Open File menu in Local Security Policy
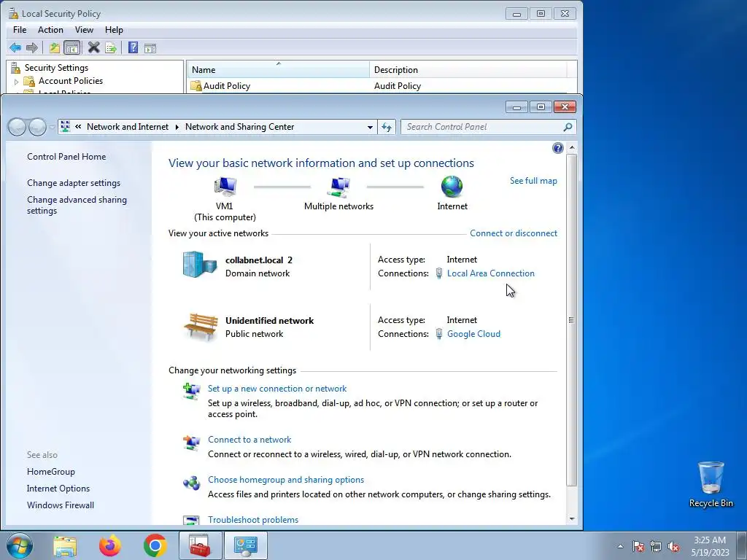The image size is (747, 560). point(20,29)
